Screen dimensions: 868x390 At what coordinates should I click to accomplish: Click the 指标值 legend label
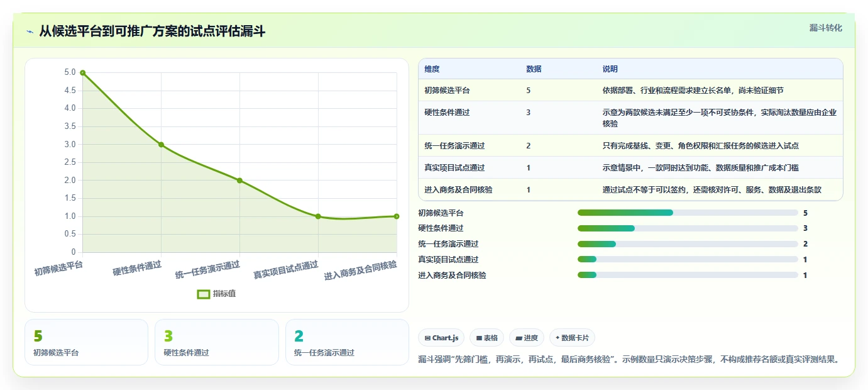(224, 294)
